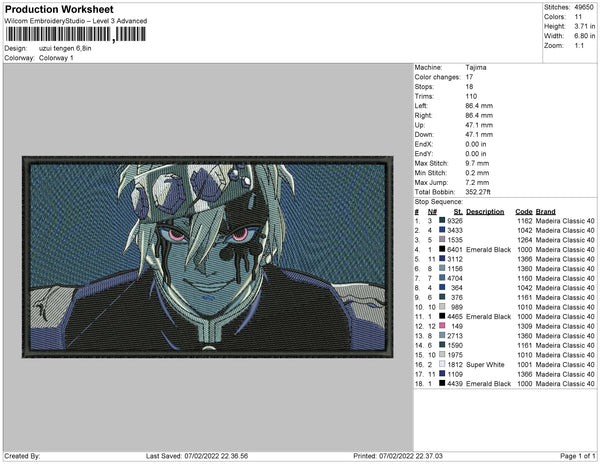Click the St. column header
Viewport: 600px width, 464px height.
(x=458, y=212)
